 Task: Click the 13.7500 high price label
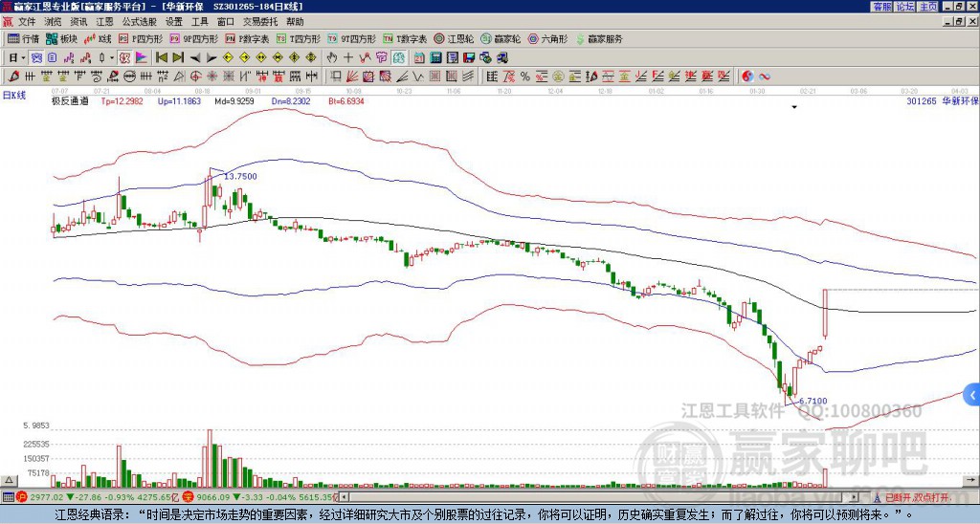tap(240, 177)
